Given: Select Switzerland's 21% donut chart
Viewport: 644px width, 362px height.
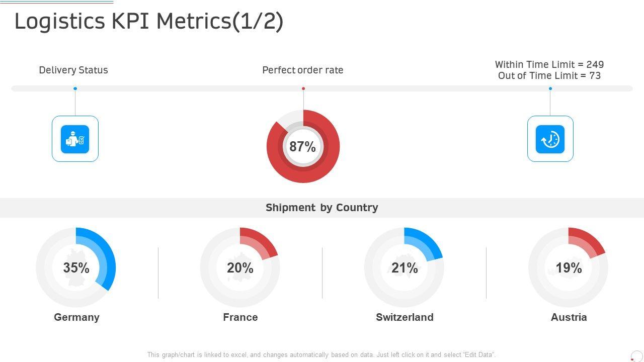Looking at the screenshot, I should tap(404, 267).
